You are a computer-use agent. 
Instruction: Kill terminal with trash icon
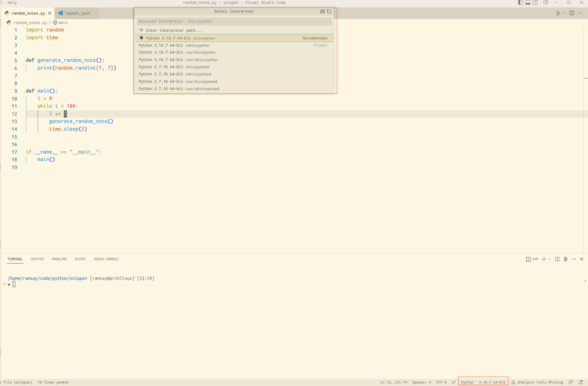[x=566, y=259]
